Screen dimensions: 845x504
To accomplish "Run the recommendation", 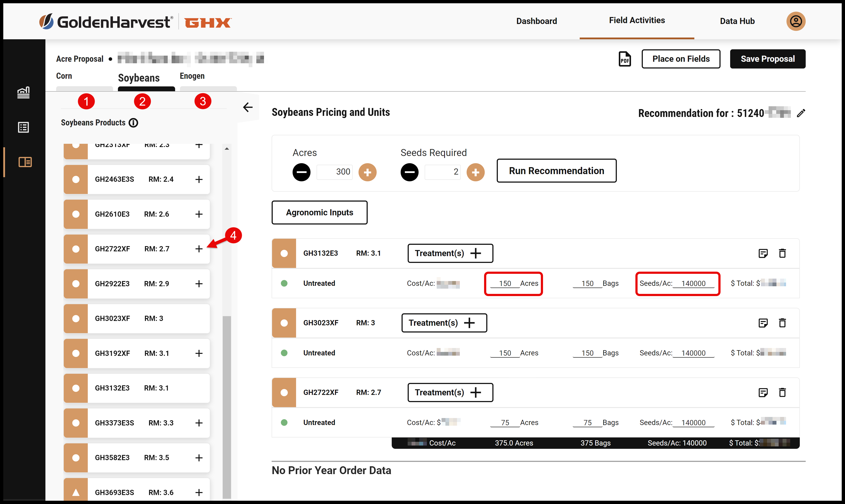I will pyautogui.click(x=557, y=171).
